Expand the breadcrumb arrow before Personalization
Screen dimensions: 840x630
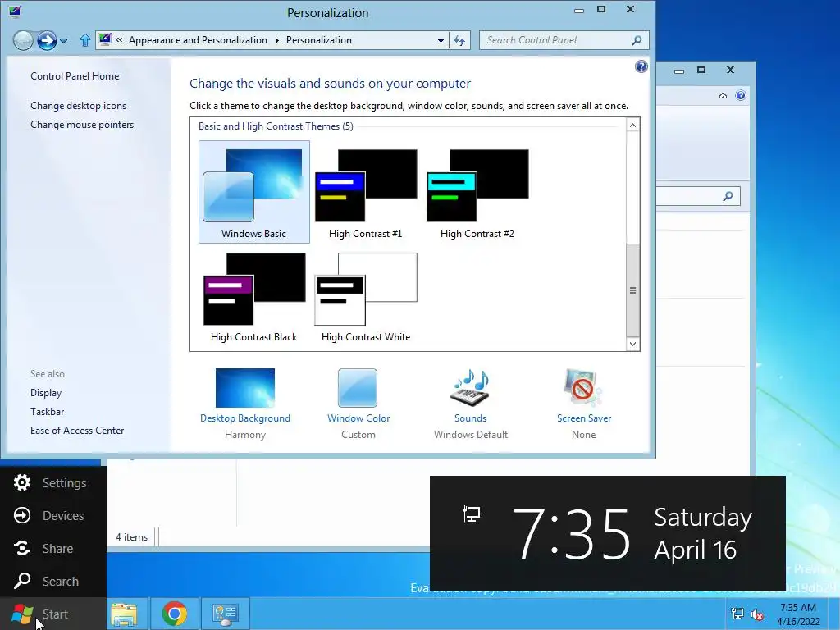coord(277,40)
